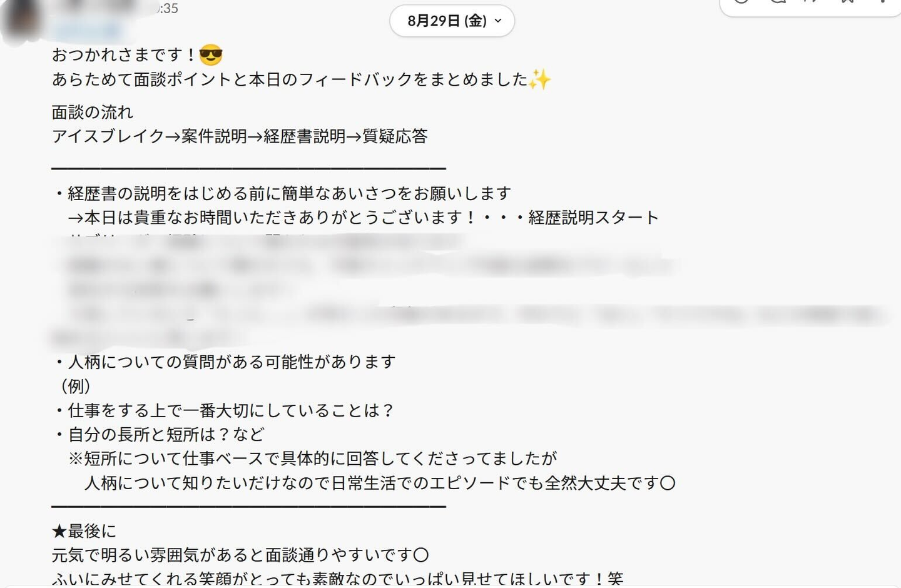Image resolution: width=901 pixels, height=588 pixels.
Task: Click the アイスブレイク→案件説明 flow line
Action: click(x=240, y=136)
